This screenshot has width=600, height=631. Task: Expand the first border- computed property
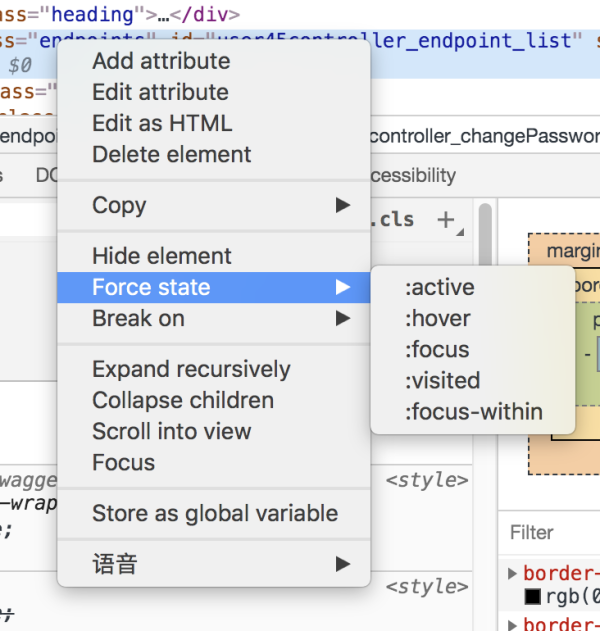coord(512,573)
